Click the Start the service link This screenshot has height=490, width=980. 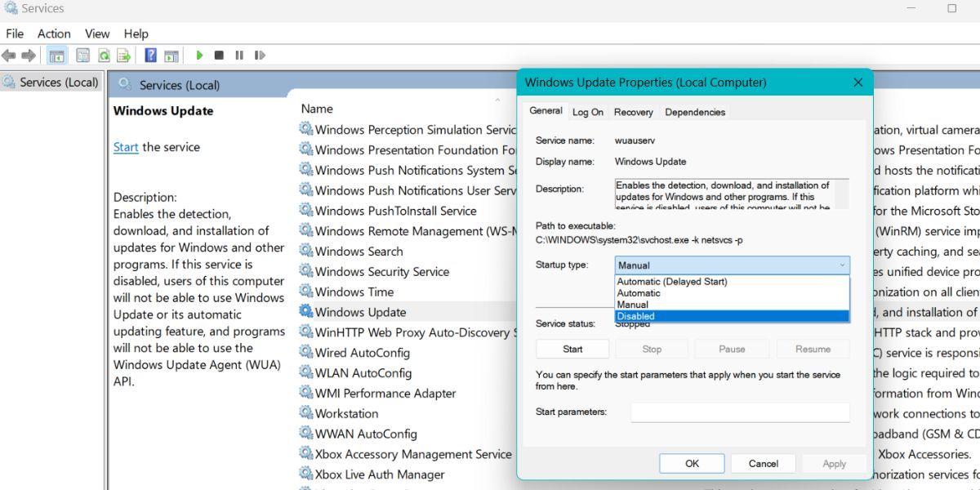(x=125, y=147)
